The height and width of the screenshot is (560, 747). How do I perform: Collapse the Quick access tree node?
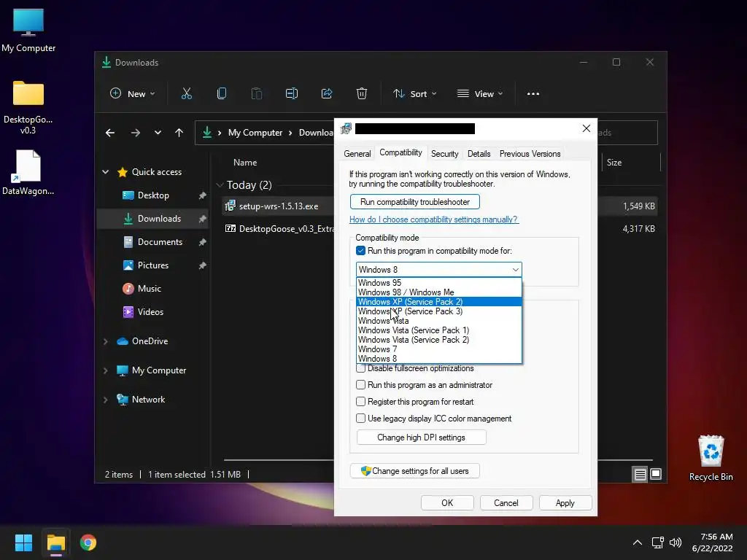105,172
